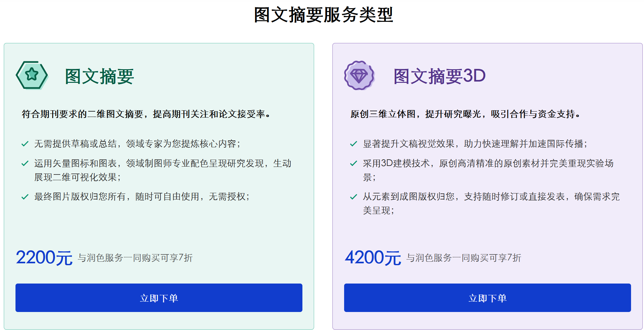
Task: Click the checkmark beside 采用3D建模技术
Action: point(354,163)
